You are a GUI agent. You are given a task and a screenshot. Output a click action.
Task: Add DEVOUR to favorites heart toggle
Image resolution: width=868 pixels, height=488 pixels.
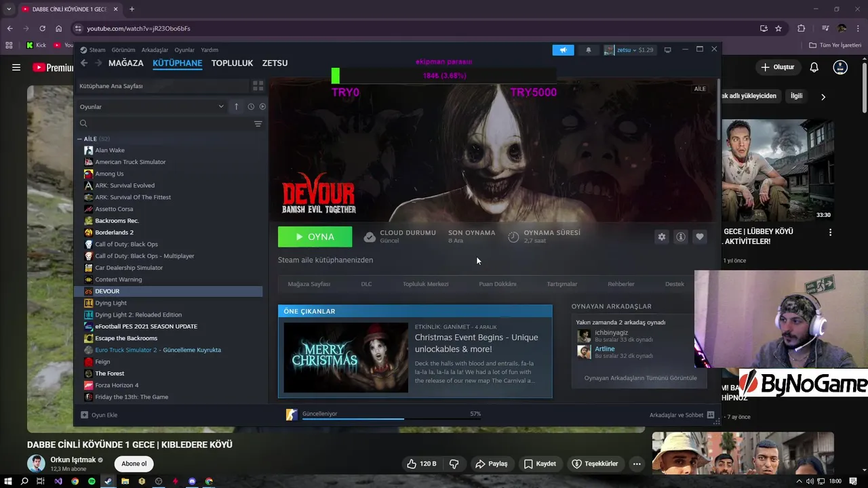[700, 237]
